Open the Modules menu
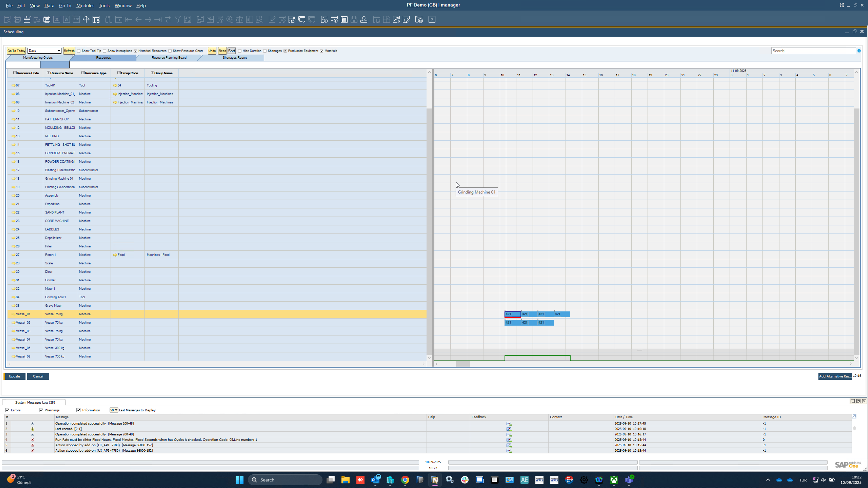Screen dimensions: 868x488 (x=85, y=5)
